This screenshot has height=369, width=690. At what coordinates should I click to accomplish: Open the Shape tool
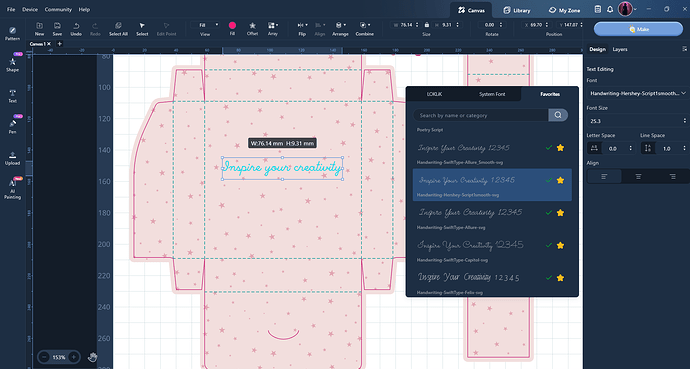(12, 63)
